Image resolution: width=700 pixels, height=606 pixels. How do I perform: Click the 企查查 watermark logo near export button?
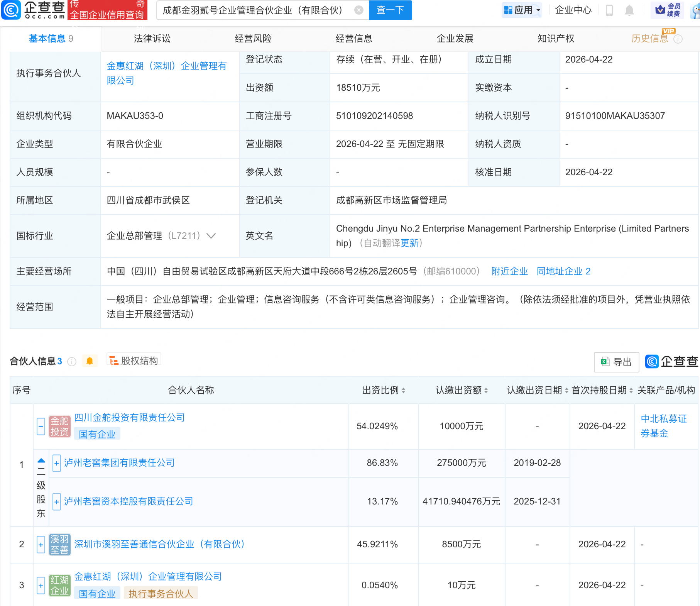[x=671, y=362]
